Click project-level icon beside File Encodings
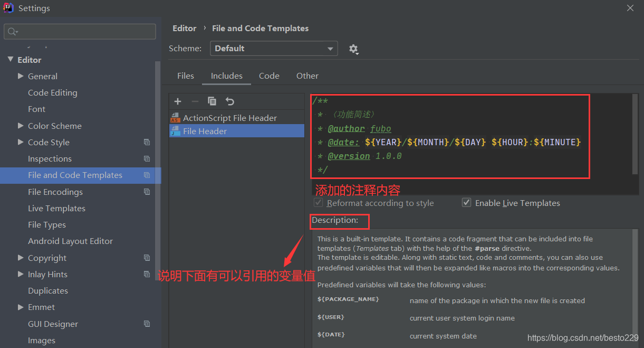The width and height of the screenshot is (644, 348). (x=147, y=192)
